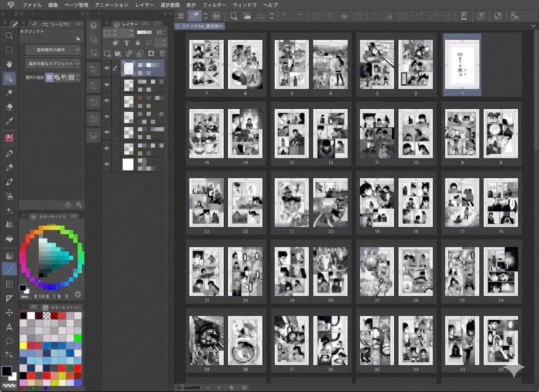Select the Ruler triangle tool

[x=9, y=298]
